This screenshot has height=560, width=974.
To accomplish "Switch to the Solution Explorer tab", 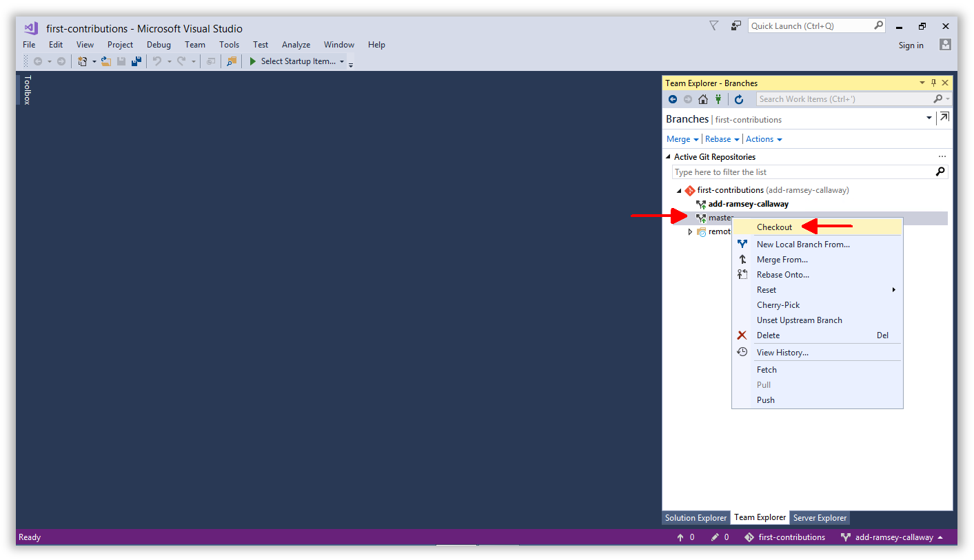I will 696,518.
